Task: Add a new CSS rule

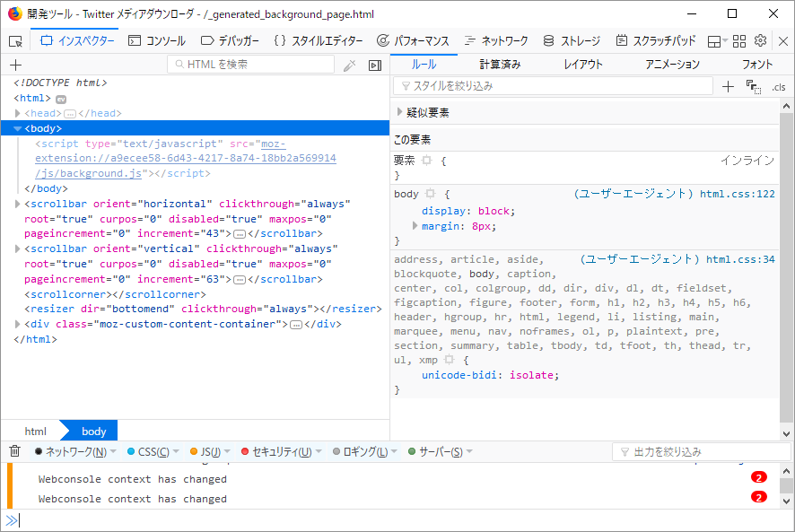Action: click(728, 87)
